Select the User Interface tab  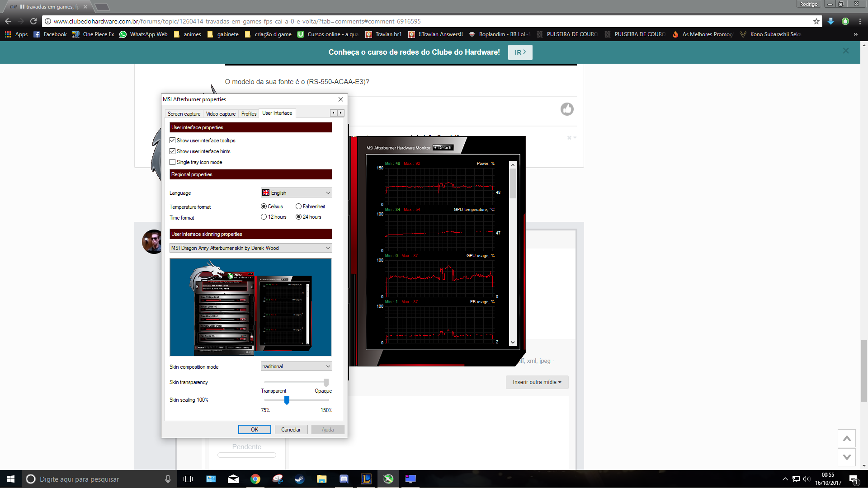coord(277,113)
